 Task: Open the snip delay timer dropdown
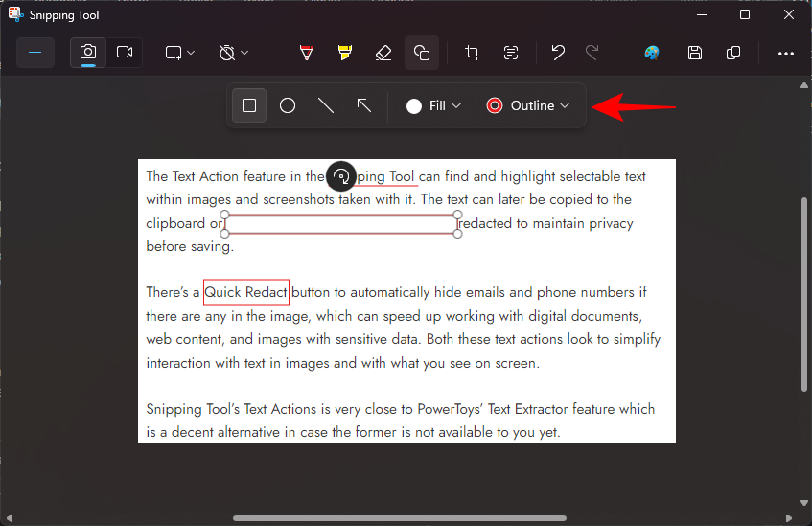pos(233,53)
